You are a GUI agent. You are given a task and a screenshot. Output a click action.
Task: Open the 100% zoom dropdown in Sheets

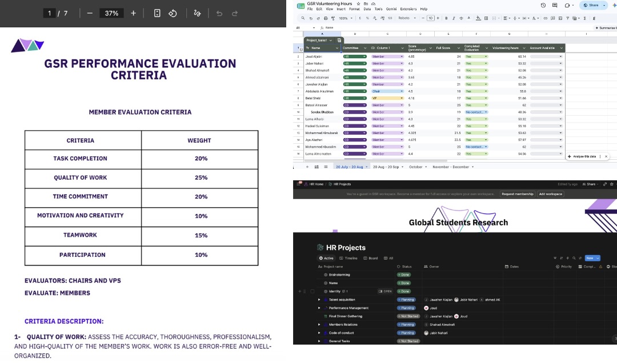tap(345, 18)
